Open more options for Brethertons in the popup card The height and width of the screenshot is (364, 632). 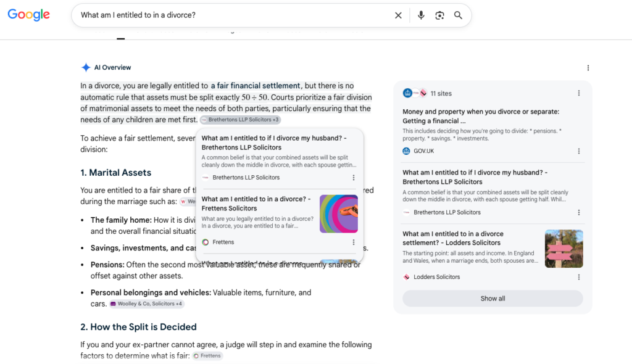coord(354,177)
